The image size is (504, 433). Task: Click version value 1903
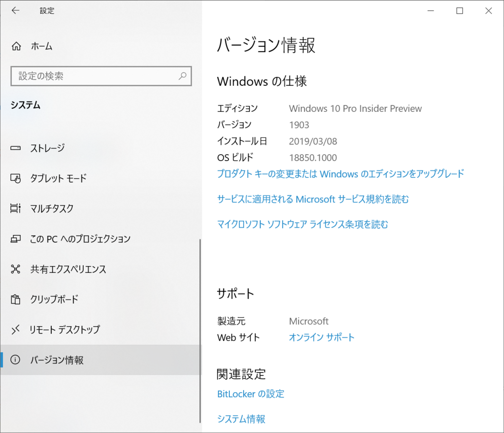point(299,125)
